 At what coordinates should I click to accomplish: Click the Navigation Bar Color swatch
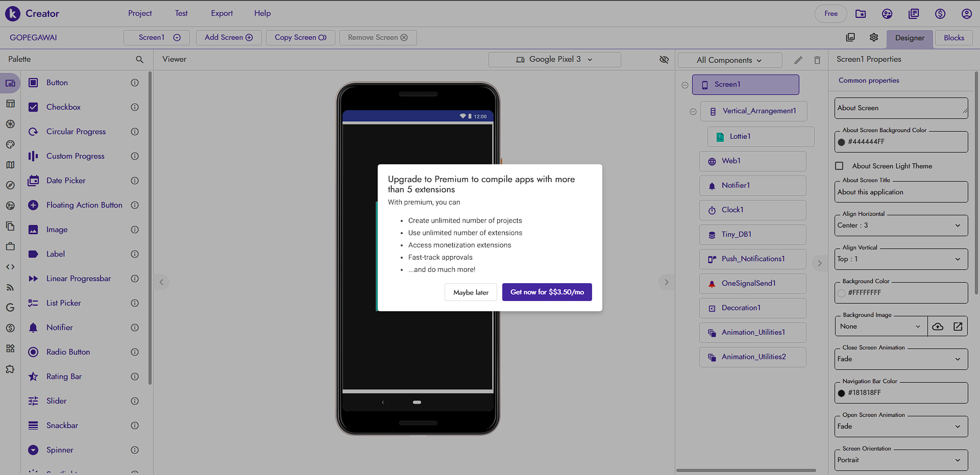tap(842, 393)
